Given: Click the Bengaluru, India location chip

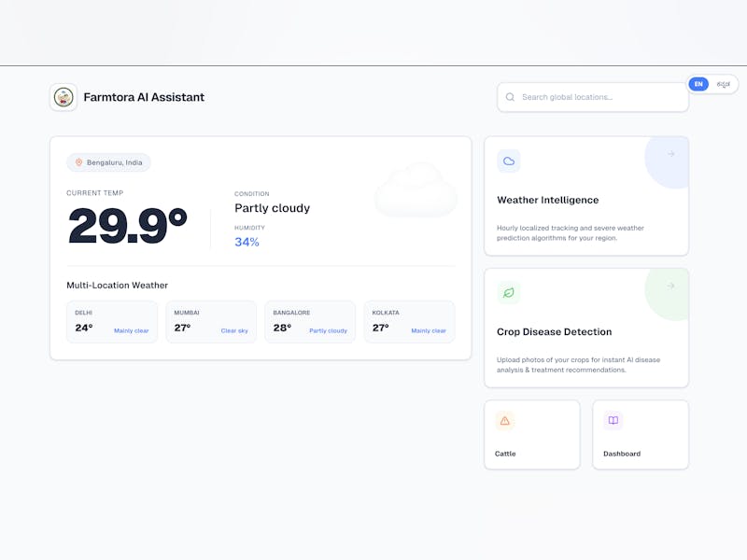Looking at the screenshot, I should [108, 162].
